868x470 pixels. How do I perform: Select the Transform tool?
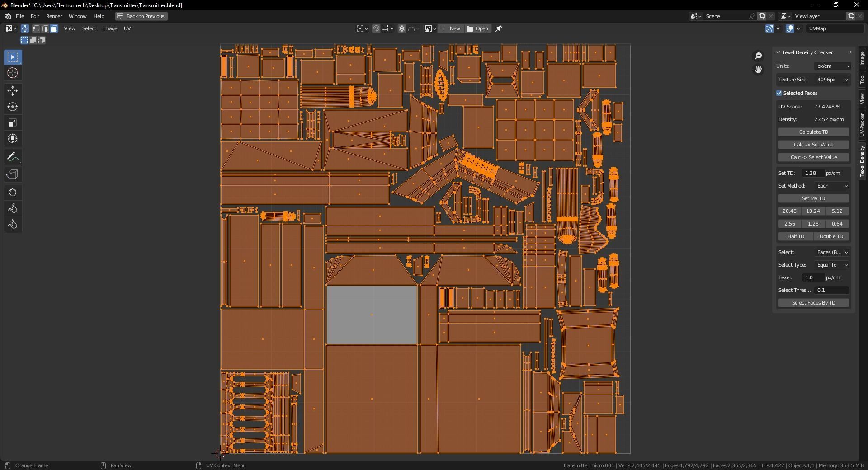pos(13,138)
